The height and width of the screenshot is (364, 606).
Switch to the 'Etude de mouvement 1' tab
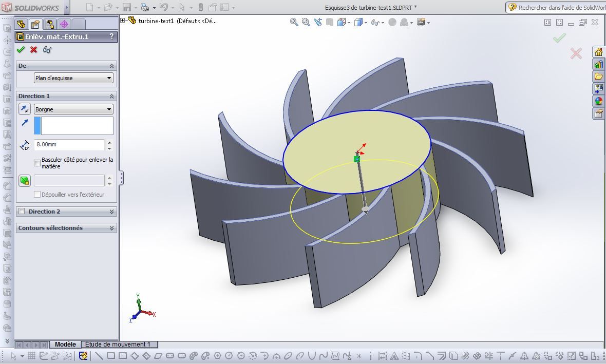tap(119, 344)
